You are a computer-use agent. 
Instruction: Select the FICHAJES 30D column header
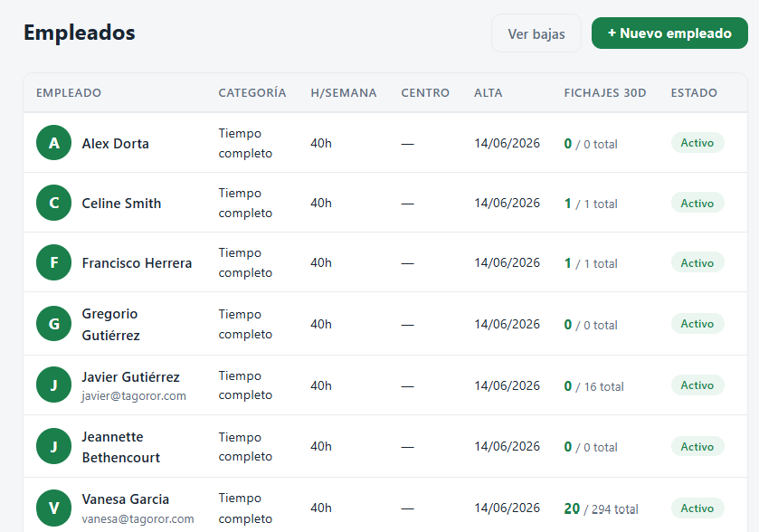(605, 93)
